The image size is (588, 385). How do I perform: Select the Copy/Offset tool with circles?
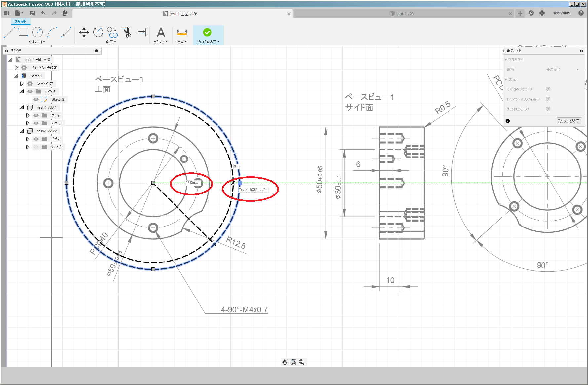112,32
